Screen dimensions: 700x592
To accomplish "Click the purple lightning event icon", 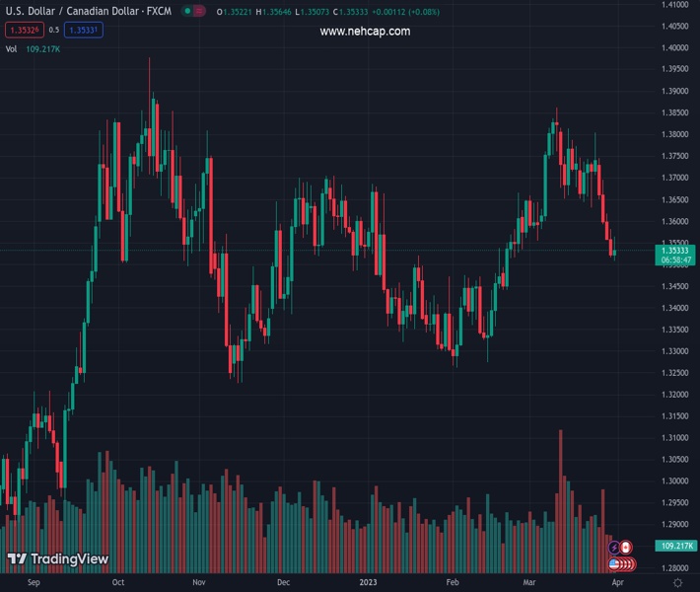I will coord(614,547).
